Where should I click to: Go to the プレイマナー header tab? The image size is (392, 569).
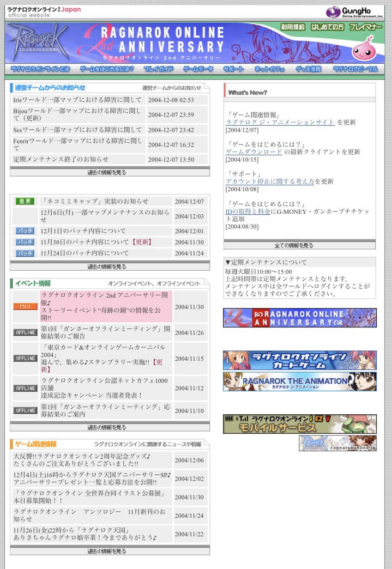365,27
